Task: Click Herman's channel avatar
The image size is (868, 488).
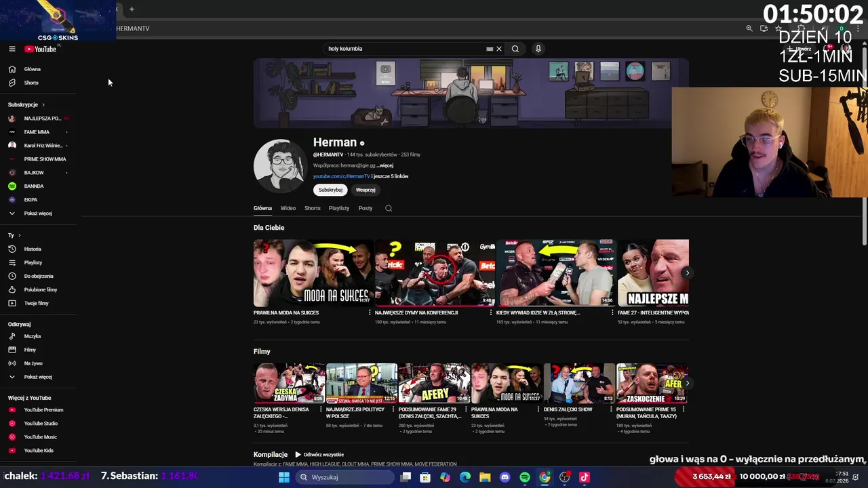Action: pyautogui.click(x=281, y=166)
